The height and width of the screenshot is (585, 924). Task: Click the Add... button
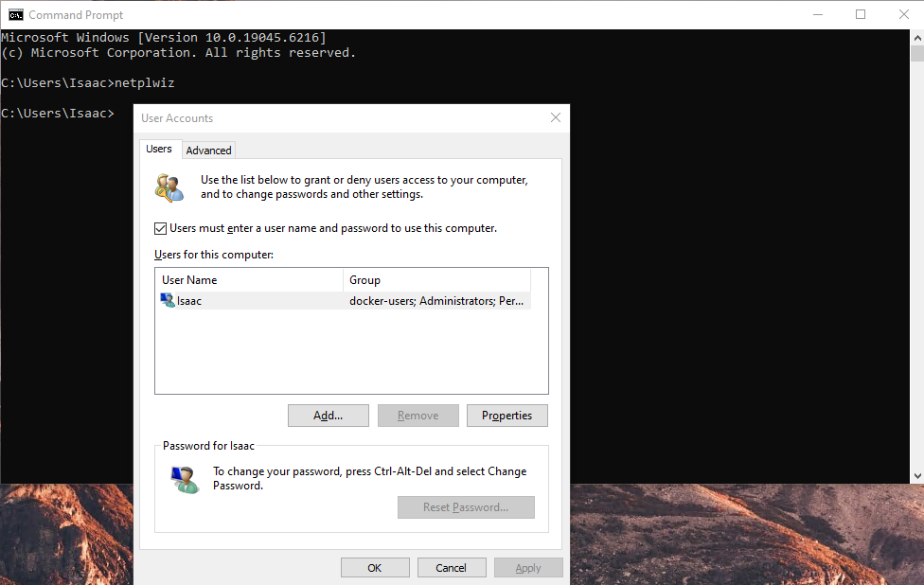329,416
